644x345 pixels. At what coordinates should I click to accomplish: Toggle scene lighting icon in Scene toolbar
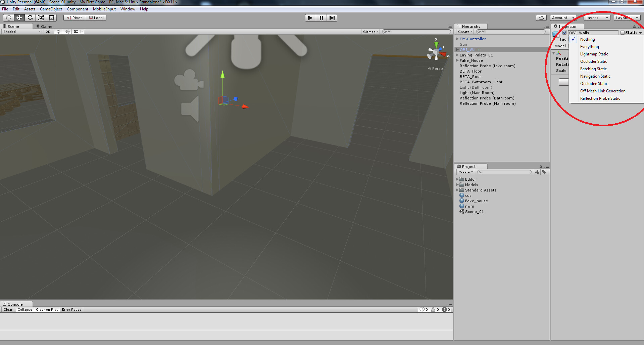click(58, 32)
